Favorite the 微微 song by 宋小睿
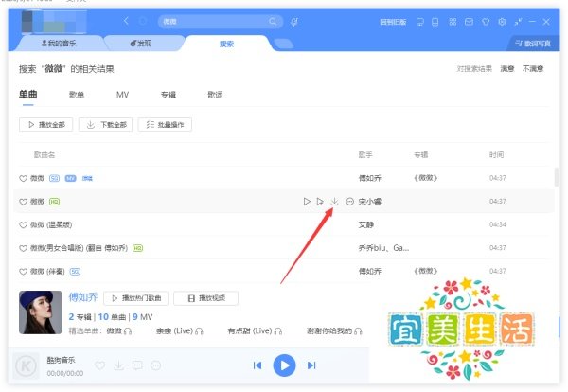 [23, 202]
